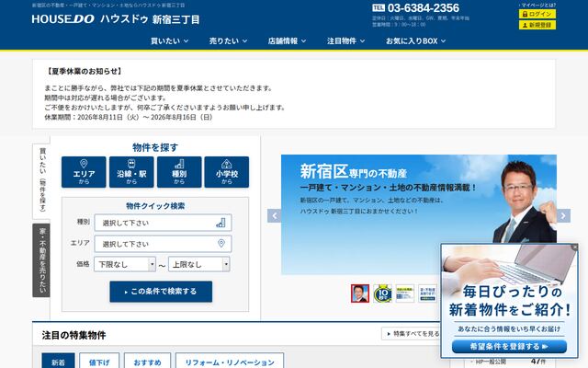Viewport: 588px width, 368px height.
Task: Switch to the 新着 tab
Action: coord(58,362)
